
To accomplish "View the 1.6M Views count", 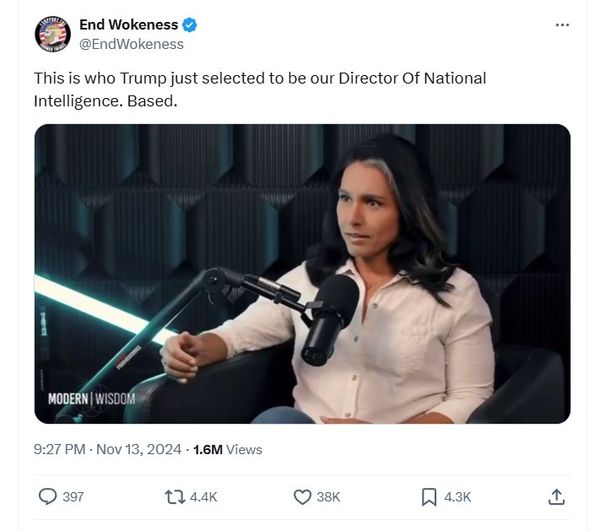I will coord(228,449).
